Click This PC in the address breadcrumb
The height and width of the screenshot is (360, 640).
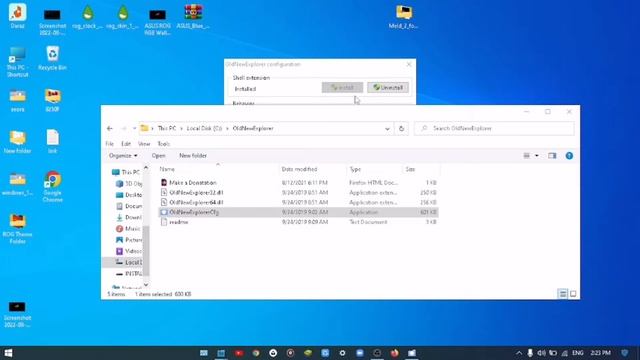pyautogui.click(x=167, y=128)
